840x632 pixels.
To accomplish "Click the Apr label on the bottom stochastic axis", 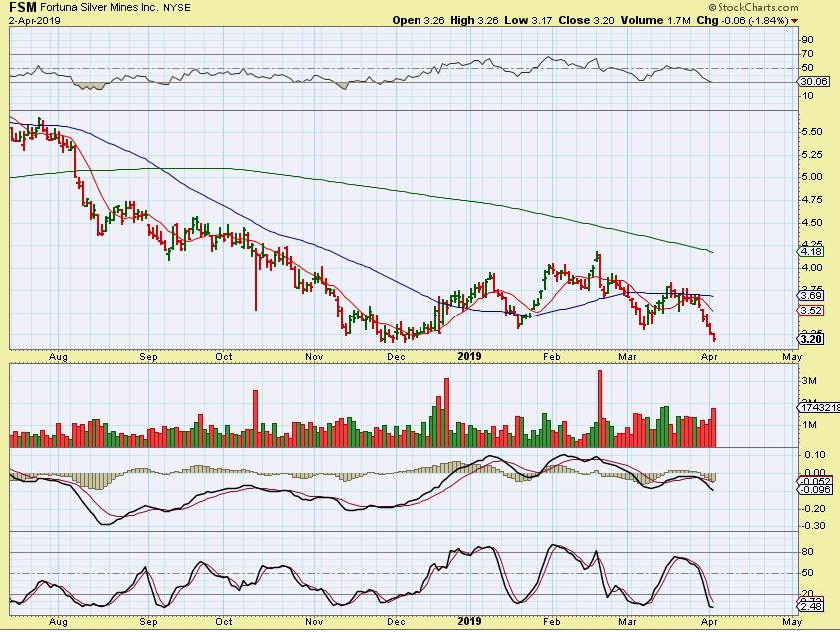I will (709, 622).
